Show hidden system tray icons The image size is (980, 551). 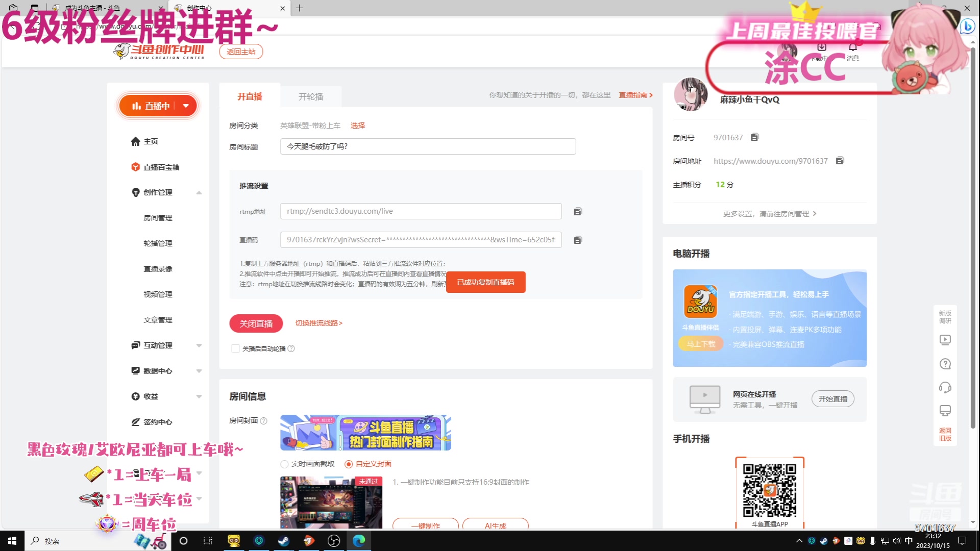[x=799, y=541]
